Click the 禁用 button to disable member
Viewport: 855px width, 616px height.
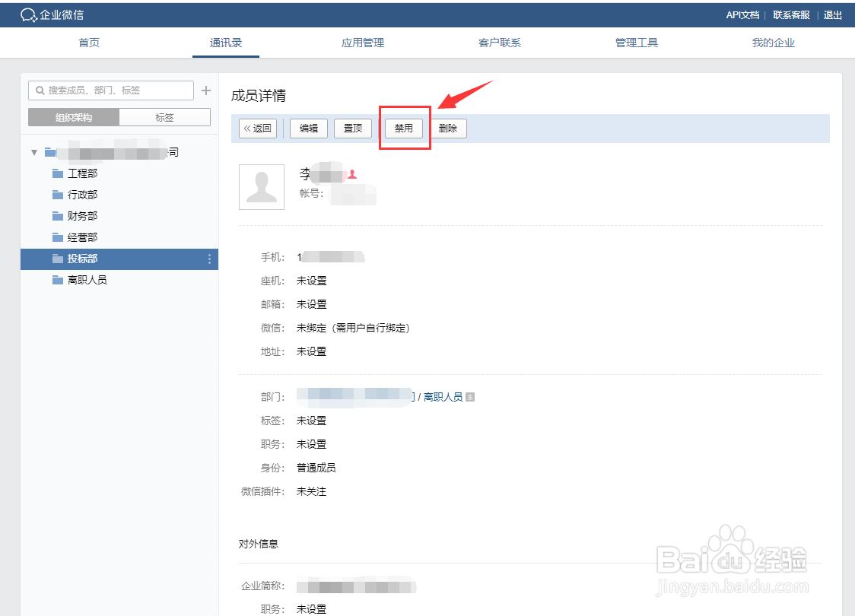pyautogui.click(x=404, y=128)
